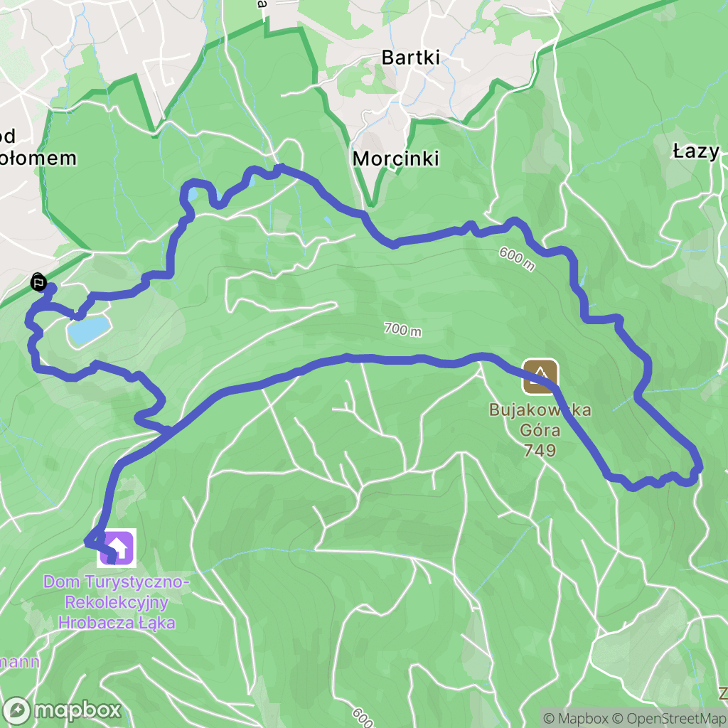
Task: Click the Morcinki village label
Action: coord(395,159)
